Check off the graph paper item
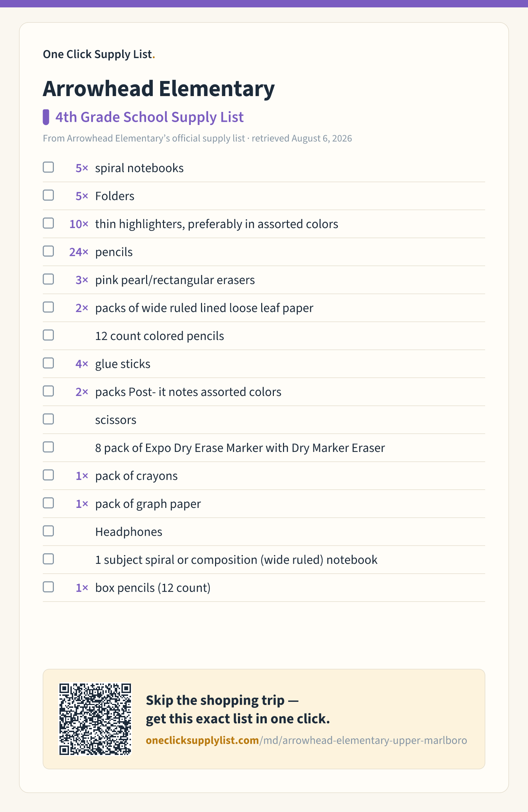Screen dimensions: 528x812 48,503
